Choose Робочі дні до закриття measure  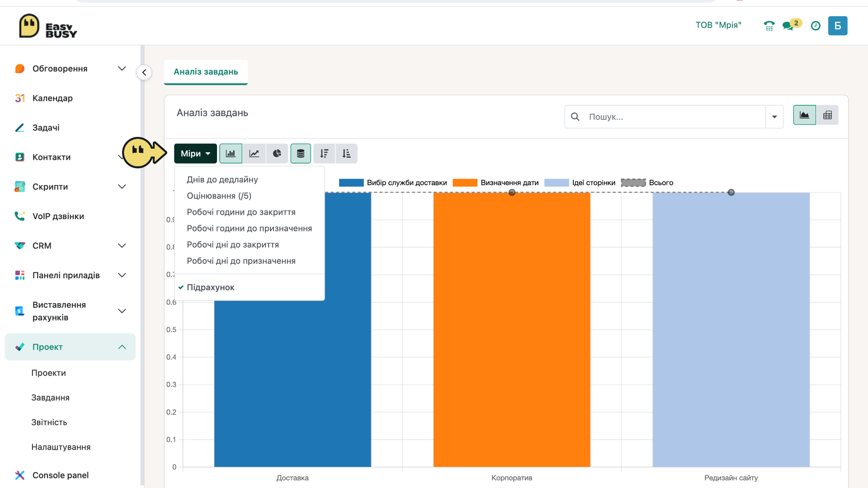(233, 244)
